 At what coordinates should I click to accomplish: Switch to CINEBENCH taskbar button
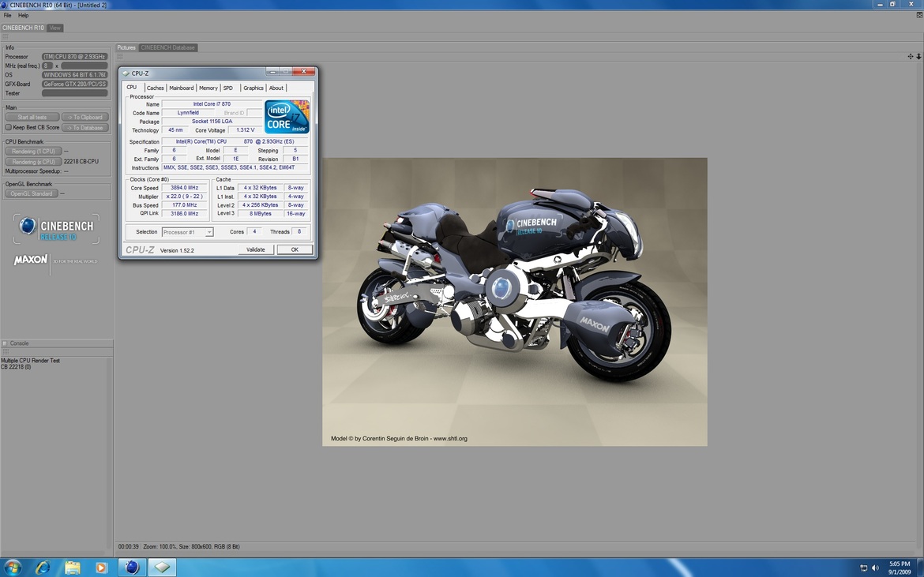point(132,568)
